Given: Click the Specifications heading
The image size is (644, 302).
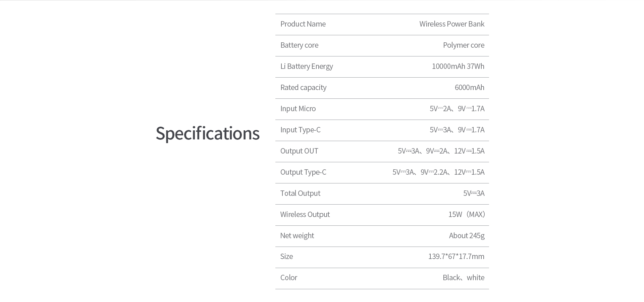Looking at the screenshot, I should coord(207,133).
